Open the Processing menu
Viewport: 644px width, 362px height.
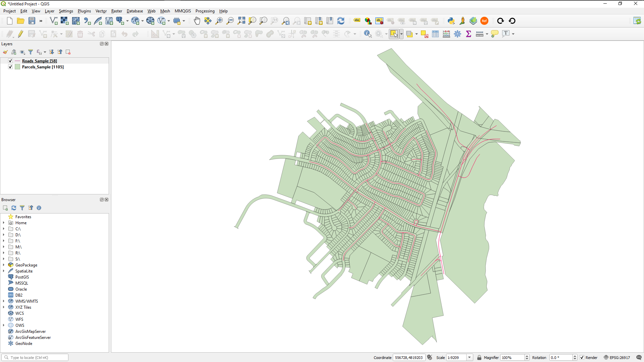205,11
